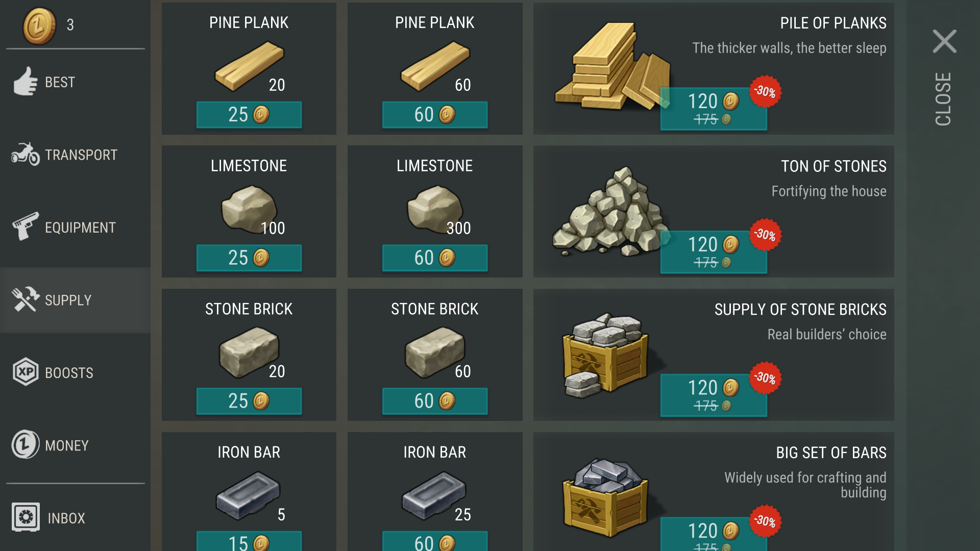Screen dimensions: 980x551
Task: Purchase 100 Limestone for 25 coins
Action: point(249,258)
